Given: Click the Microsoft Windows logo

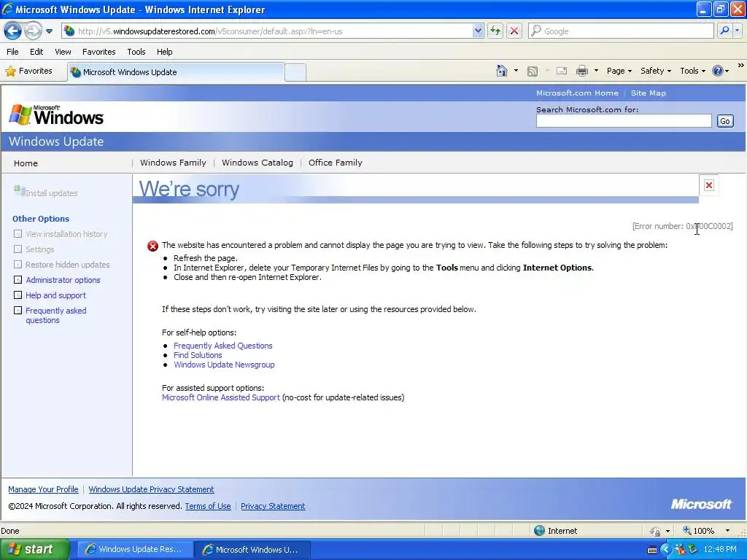Looking at the screenshot, I should click(56, 114).
